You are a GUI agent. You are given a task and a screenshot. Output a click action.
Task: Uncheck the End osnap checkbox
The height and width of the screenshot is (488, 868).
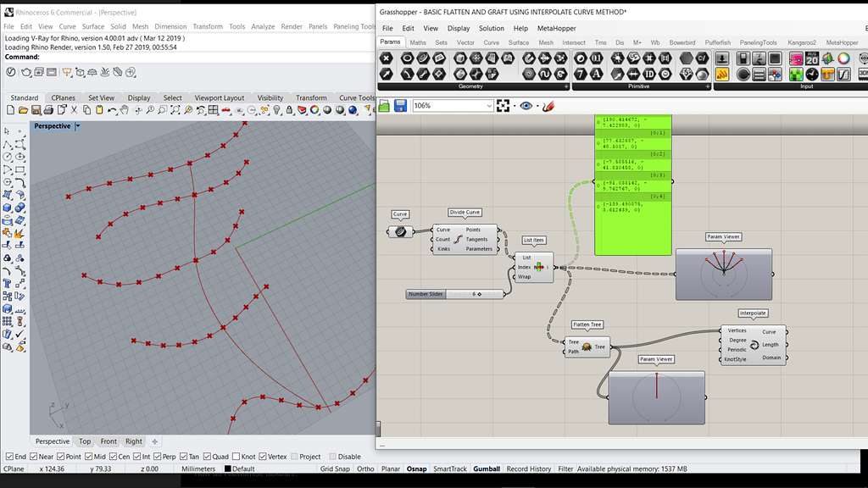coord(8,457)
